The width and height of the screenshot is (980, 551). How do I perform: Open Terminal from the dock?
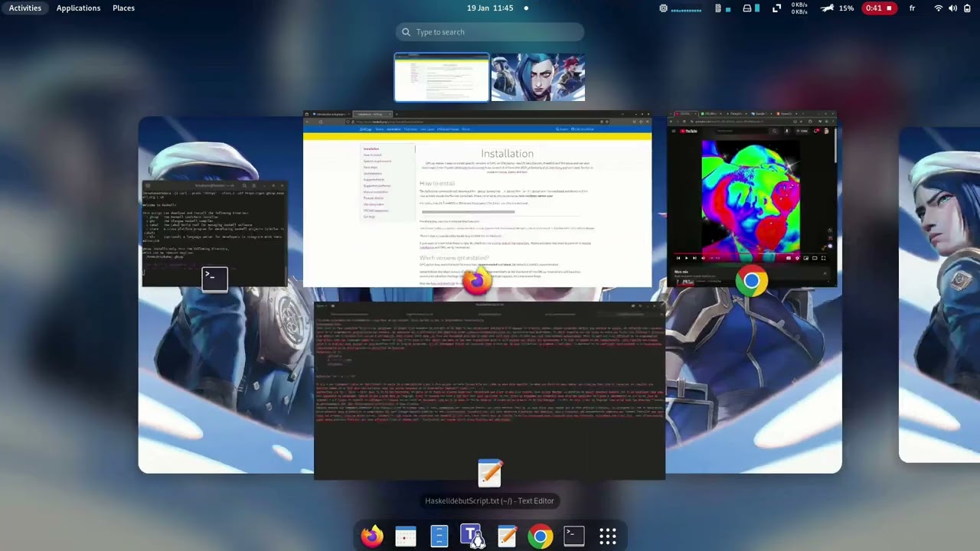[574, 536]
